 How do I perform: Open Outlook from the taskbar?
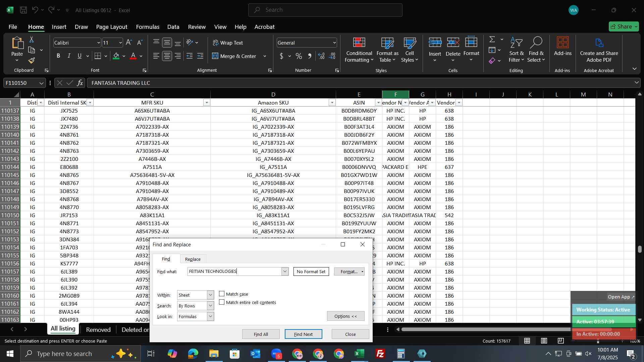click(x=255, y=354)
